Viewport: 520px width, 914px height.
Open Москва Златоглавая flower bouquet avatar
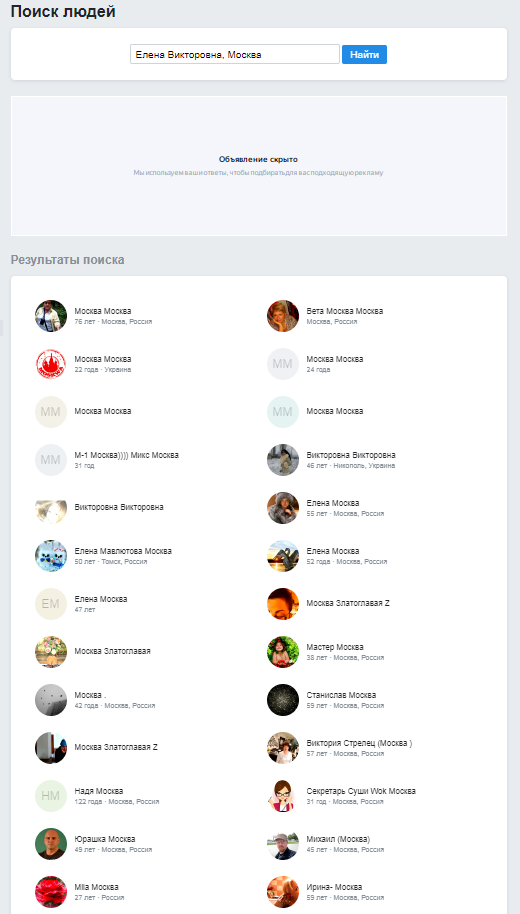(51, 652)
